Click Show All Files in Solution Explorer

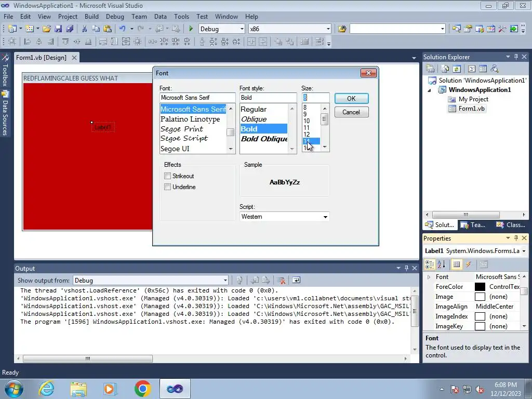click(445, 69)
